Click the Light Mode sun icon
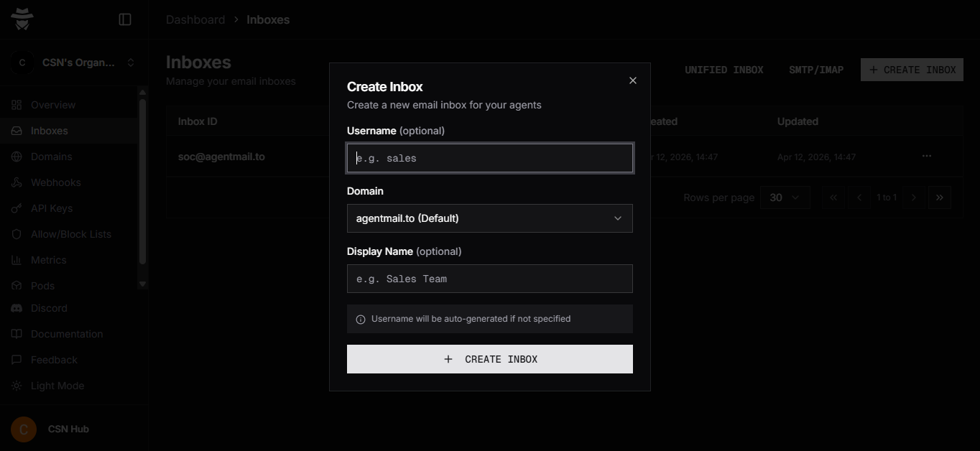The height and width of the screenshot is (451, 980). point(17,386)
